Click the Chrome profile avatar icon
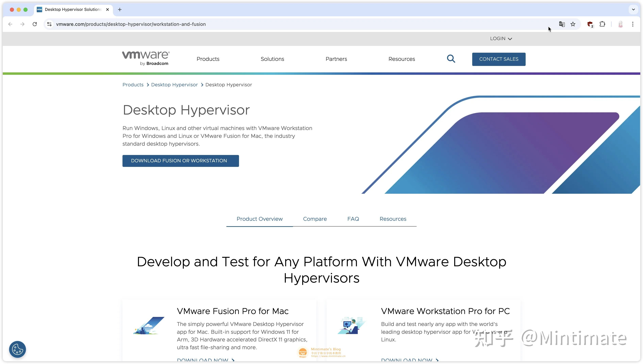 click(x=621, y=24)
